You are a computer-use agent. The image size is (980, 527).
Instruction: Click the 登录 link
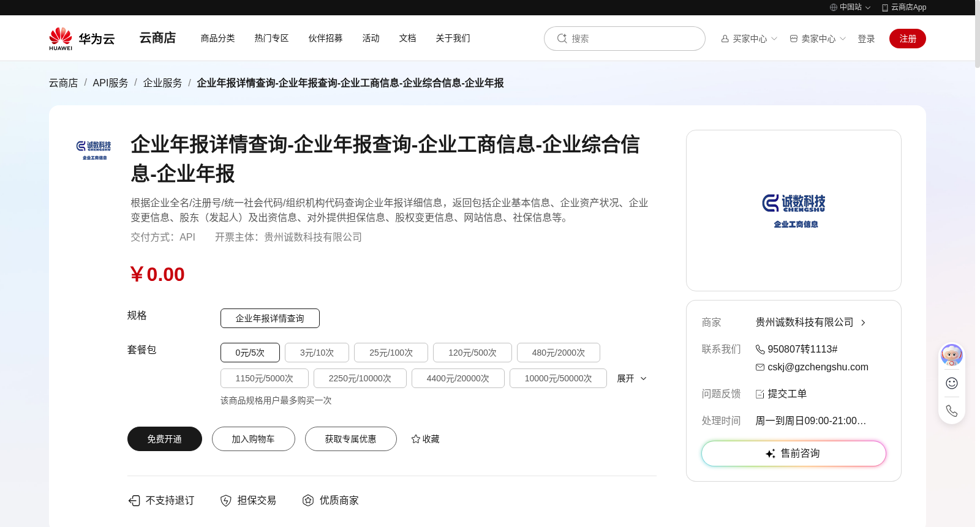pyautogui.click(x=866, y=39)
